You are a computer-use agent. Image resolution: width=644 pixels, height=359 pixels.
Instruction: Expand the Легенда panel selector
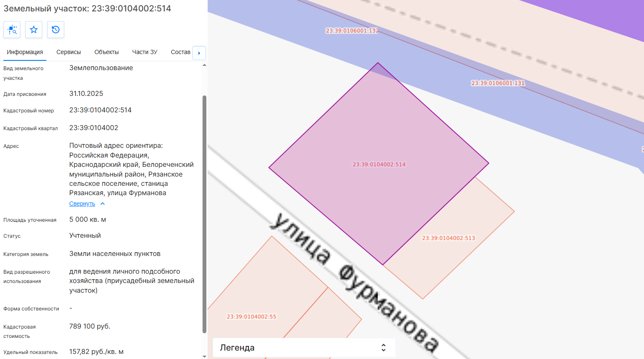coord(304,348)
